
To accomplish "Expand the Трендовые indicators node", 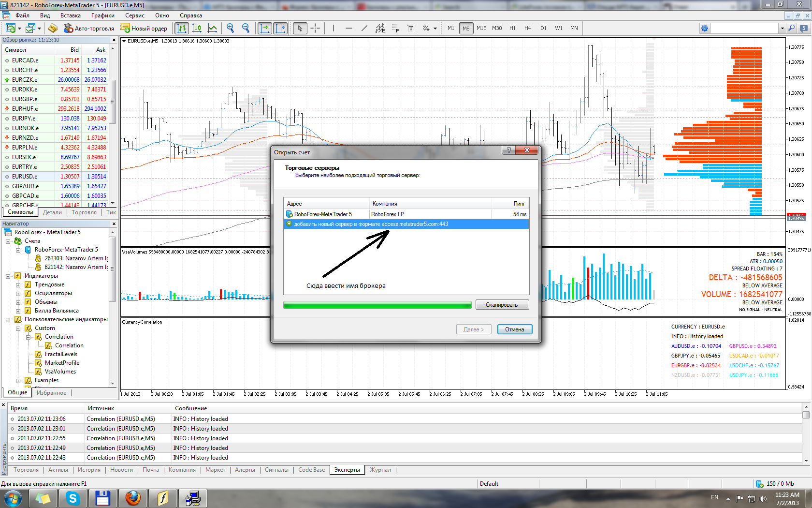I will coord(18,284).
